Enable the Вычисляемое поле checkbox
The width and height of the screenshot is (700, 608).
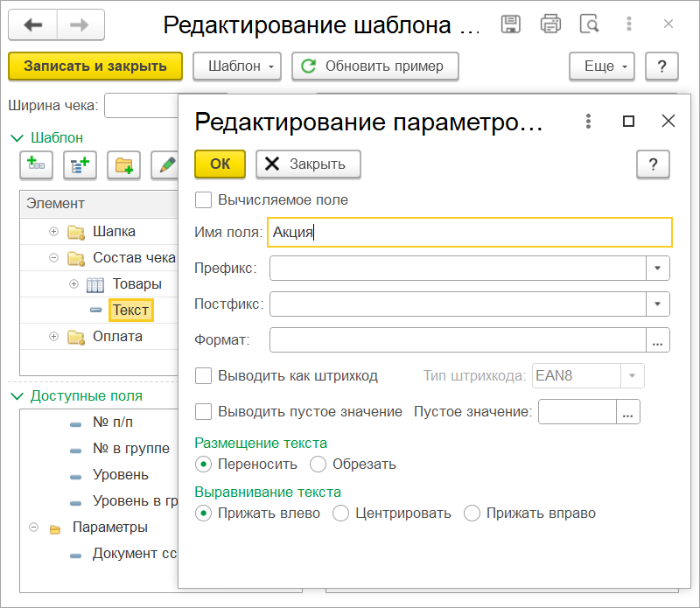(204, 200)
